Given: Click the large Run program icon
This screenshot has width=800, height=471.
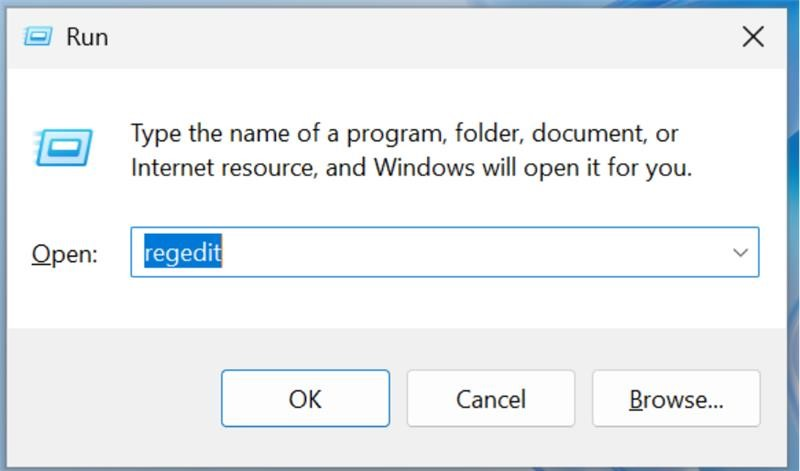Looking at the screenshot, I should (x=63, y=147).
